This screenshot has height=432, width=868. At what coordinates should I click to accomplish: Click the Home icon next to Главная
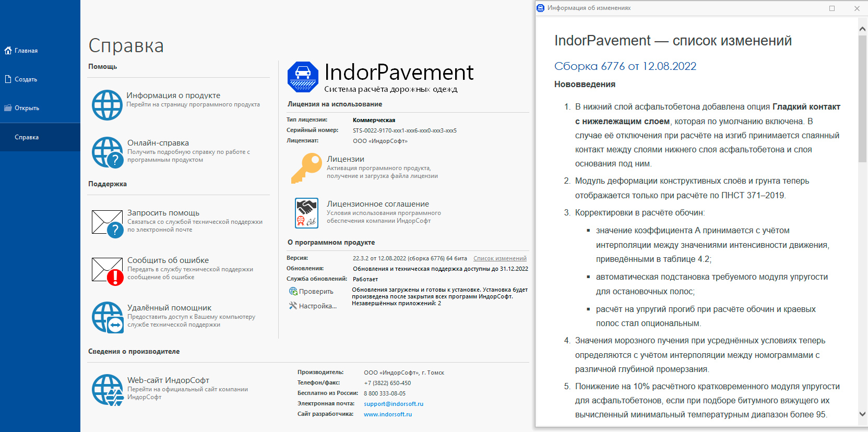8,51
